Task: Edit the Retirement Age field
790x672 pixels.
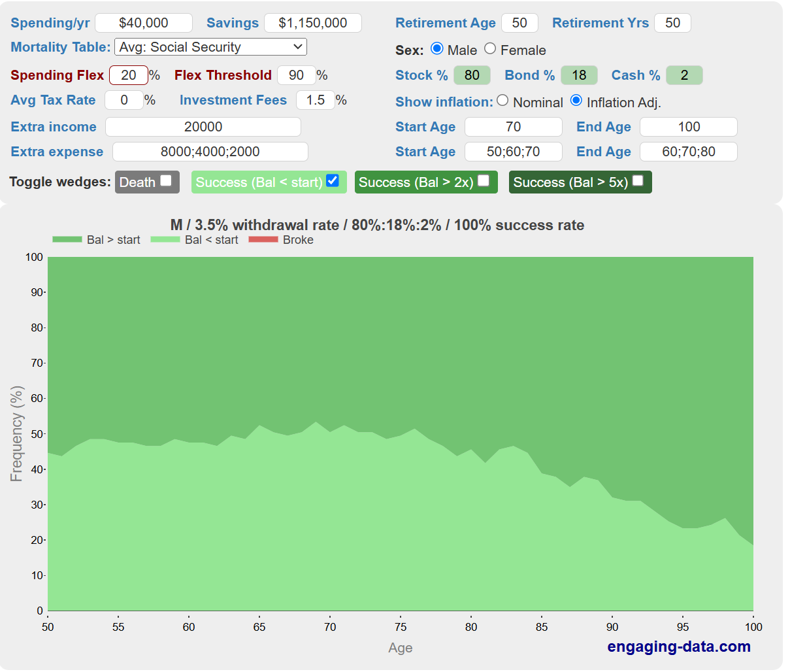Action: (519, 23)
